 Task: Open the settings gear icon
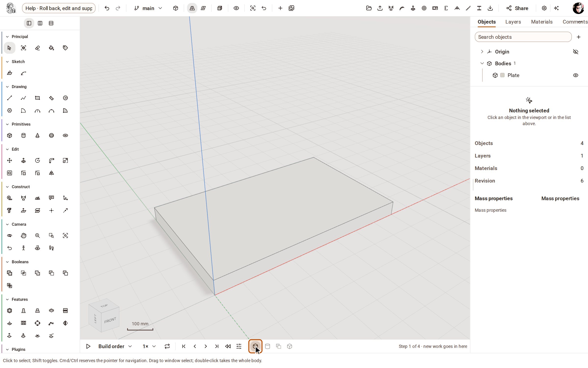click(544, 8)
